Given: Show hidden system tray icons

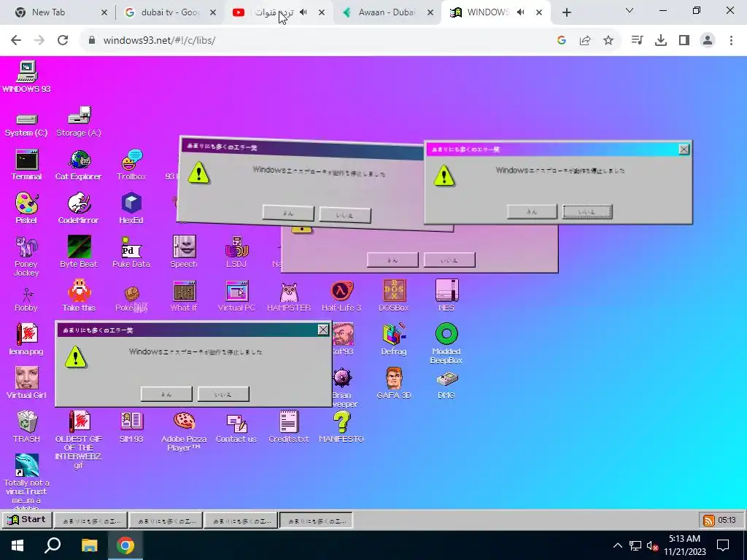Looking at the screenshot, I should (617, 545).
